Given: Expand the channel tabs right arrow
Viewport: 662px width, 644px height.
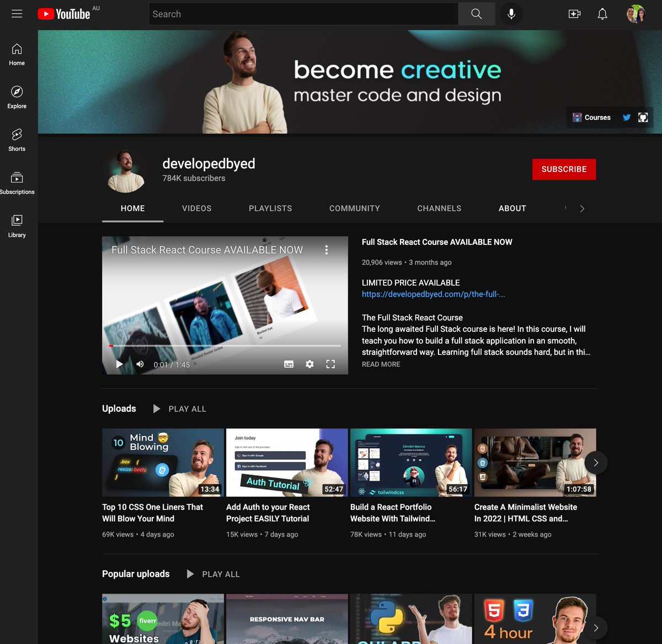Looking at the screenshot, I should 582,209.
